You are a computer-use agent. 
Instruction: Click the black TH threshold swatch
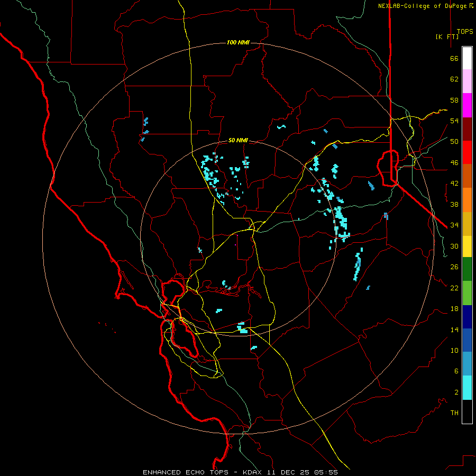pyautogui.click(x=467, y=411)
